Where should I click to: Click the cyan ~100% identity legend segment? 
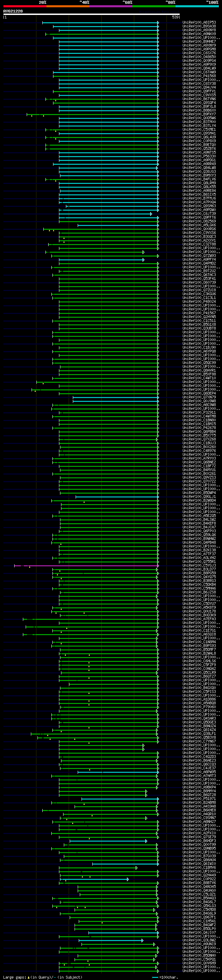click(x=197, y=6)
